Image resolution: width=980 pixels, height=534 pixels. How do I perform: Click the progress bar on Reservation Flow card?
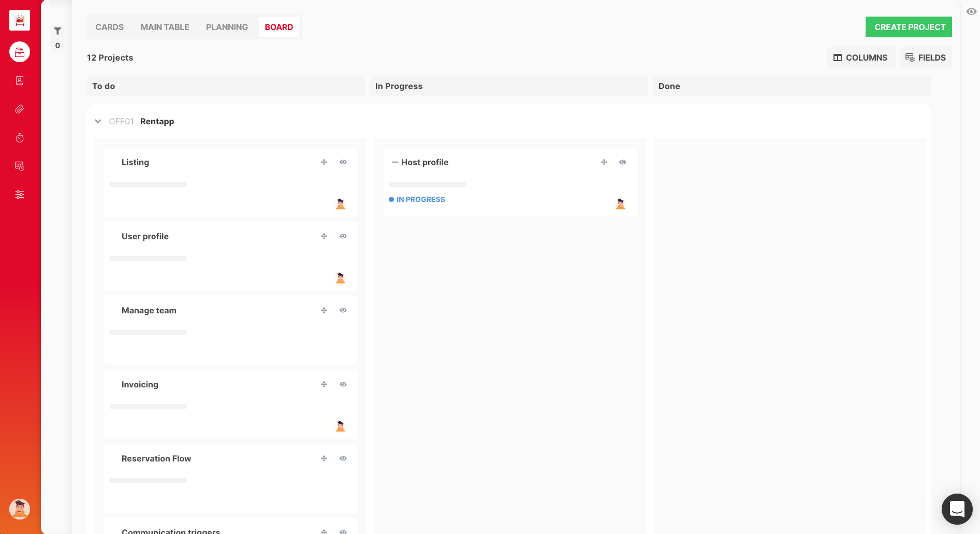(x=148, y=481)
